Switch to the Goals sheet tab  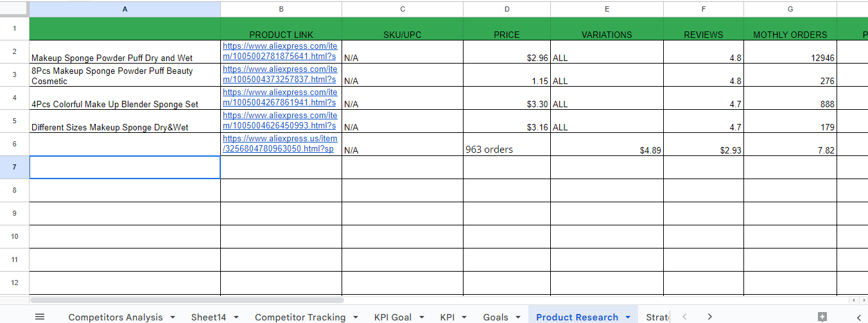496,317
